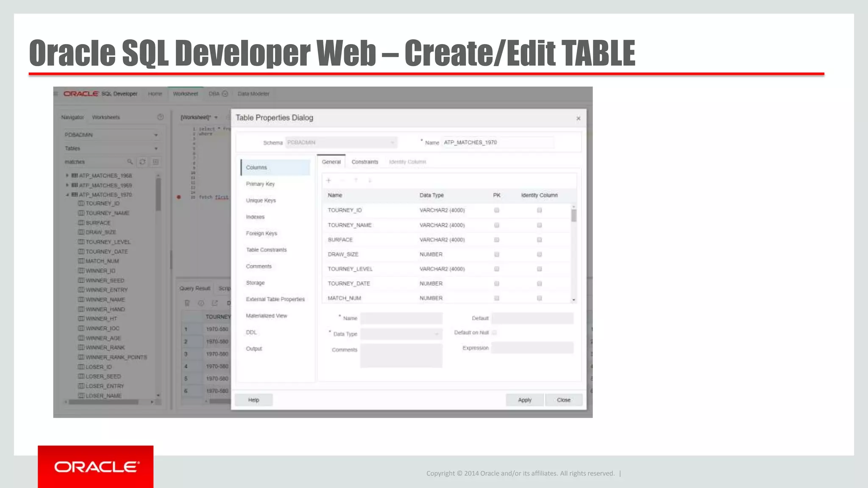Click the Comments text area
Image resolution: width=868 pixels, height=488 pixels.
(x=401, y=355)
